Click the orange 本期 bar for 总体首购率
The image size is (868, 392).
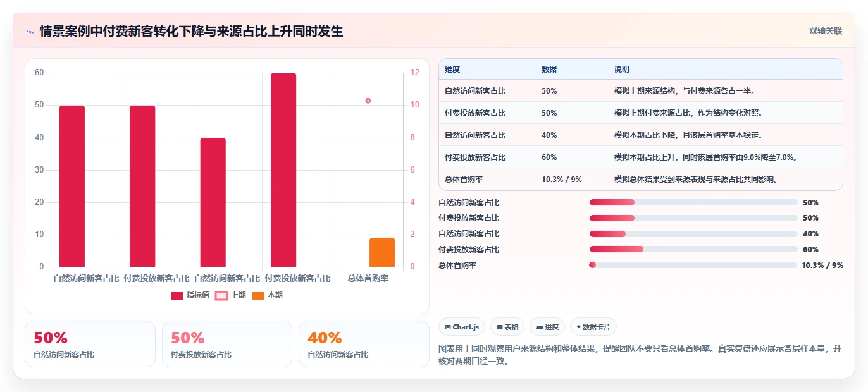click(382, 252)
